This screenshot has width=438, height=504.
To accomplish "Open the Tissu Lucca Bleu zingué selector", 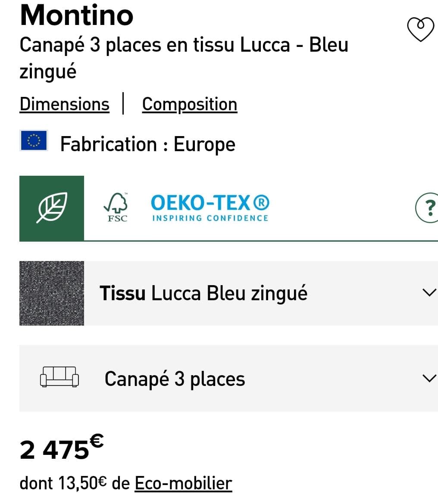I will (x=203, y=293).
